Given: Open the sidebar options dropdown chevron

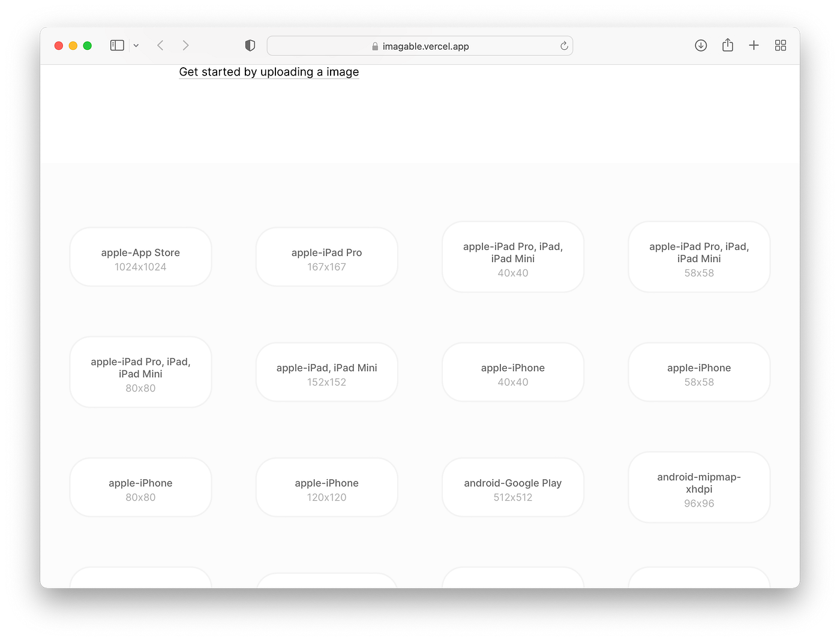Looking at the screenshot, I should [x=136, y=46].
